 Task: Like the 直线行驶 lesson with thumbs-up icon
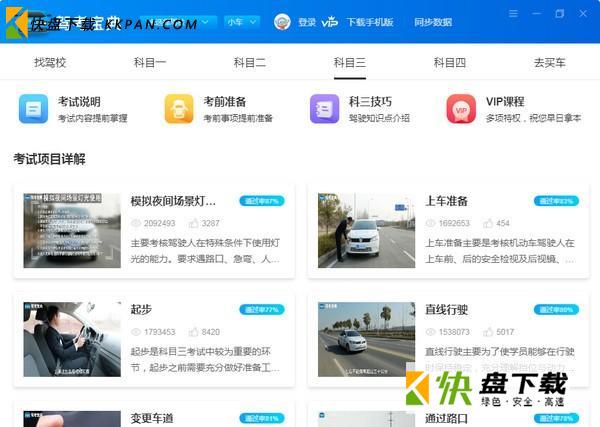point(488,331)
